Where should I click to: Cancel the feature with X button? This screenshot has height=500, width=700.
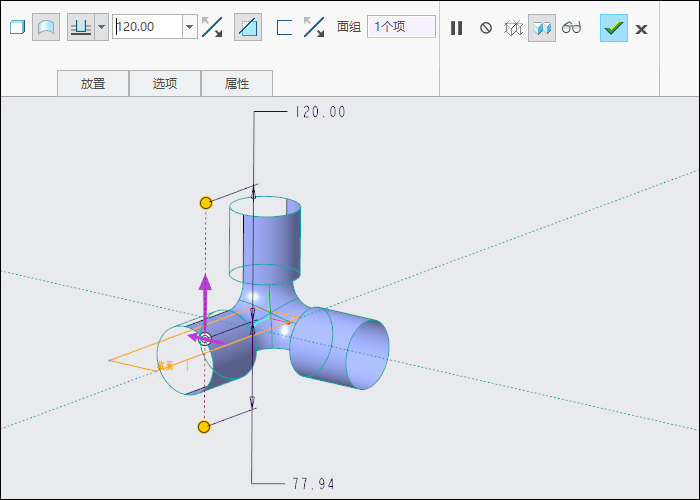pos(642,29)
